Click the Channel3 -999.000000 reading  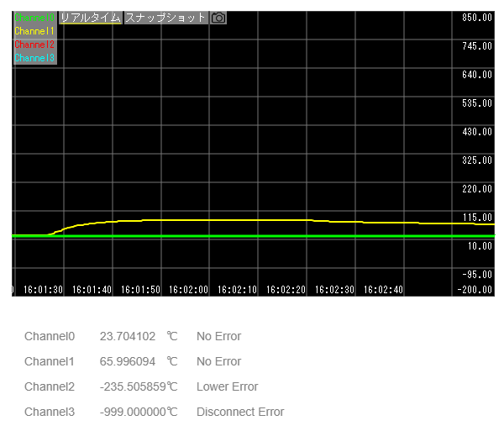coord(132,413)
